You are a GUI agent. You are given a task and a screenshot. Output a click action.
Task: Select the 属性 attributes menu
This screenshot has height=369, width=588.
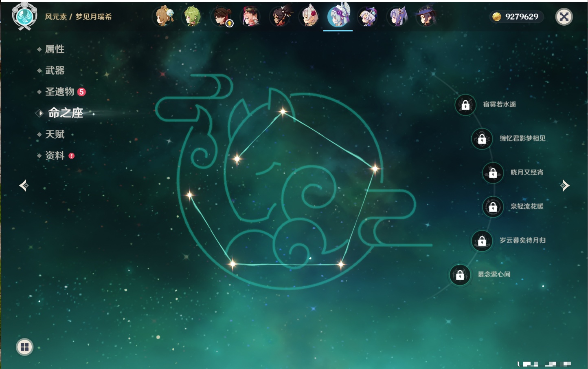point(55,49)
